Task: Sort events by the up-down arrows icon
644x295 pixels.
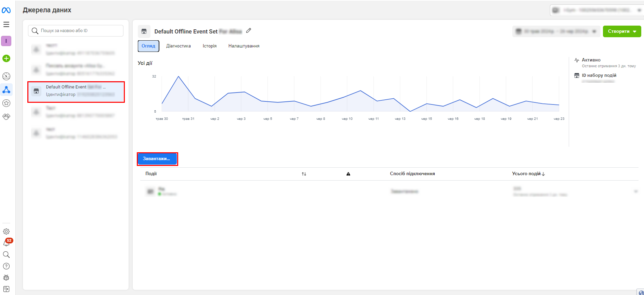Action: click(x=304, y=174)
